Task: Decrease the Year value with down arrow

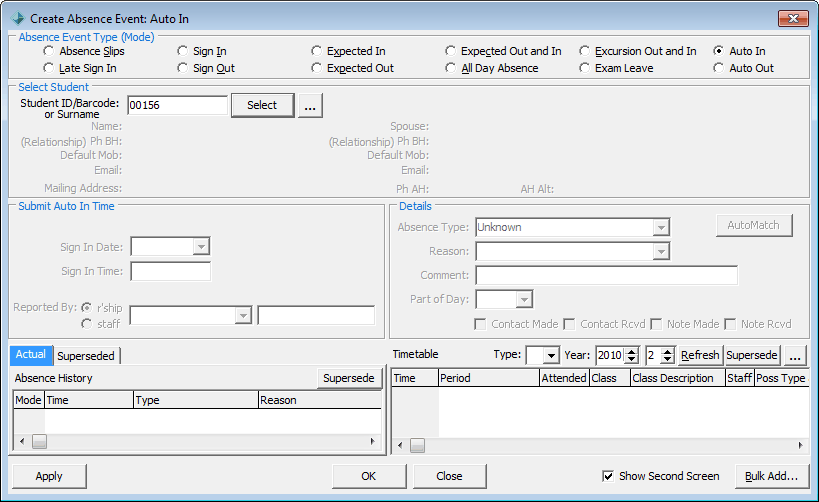Action: coord(632,360)
